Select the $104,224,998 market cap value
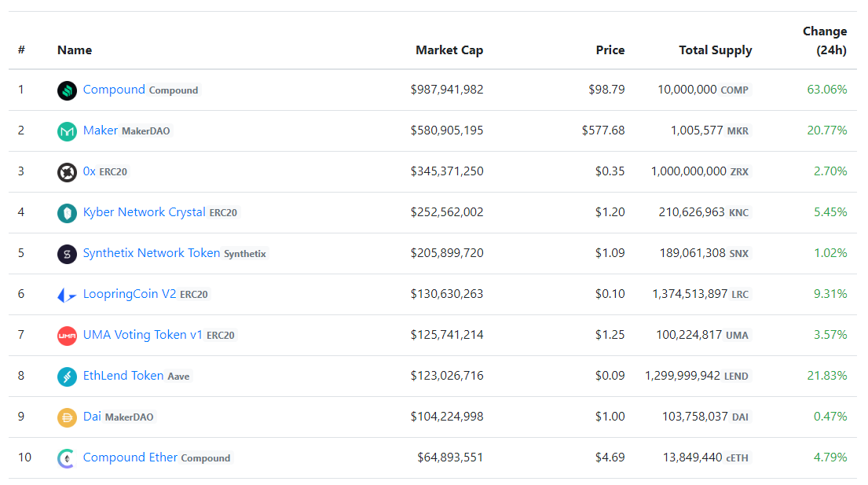868x485 pixels. [447, 417]
